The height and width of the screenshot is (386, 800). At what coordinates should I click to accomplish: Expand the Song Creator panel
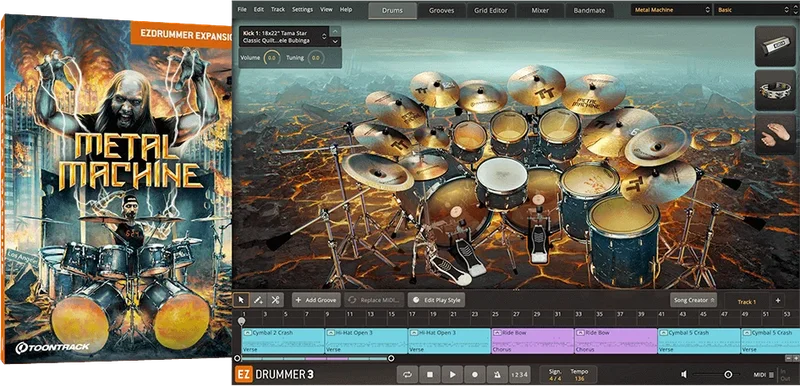point(693,300)
